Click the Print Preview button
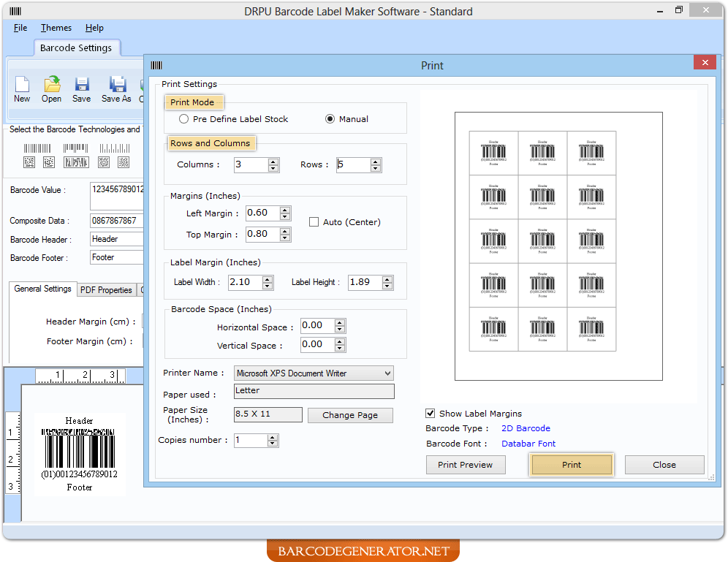The height and width of the screenshot is (562, 728). (x=466, y=465)
